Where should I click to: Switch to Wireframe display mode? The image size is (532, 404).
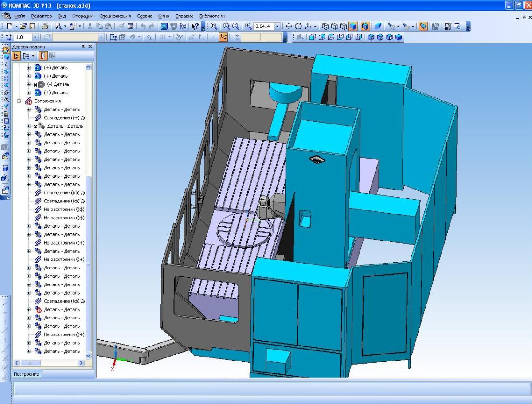(x=325, y=27)
